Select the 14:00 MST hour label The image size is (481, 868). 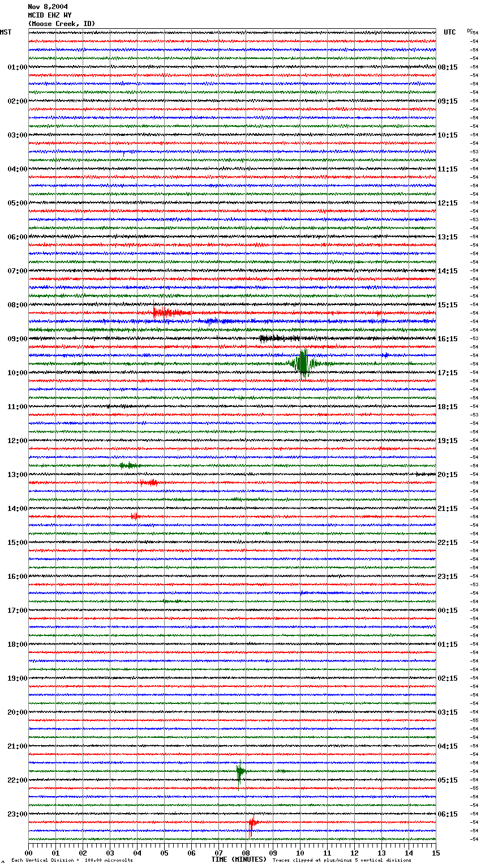tap(18, 509)
